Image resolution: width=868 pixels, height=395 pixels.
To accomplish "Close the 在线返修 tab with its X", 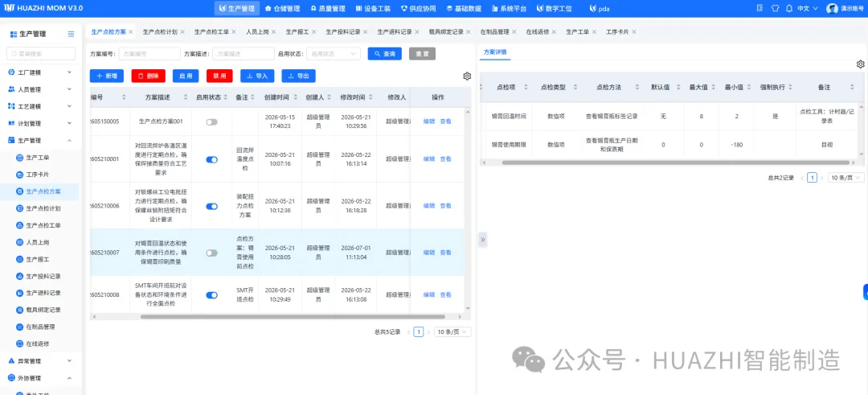I will [554, 32].
